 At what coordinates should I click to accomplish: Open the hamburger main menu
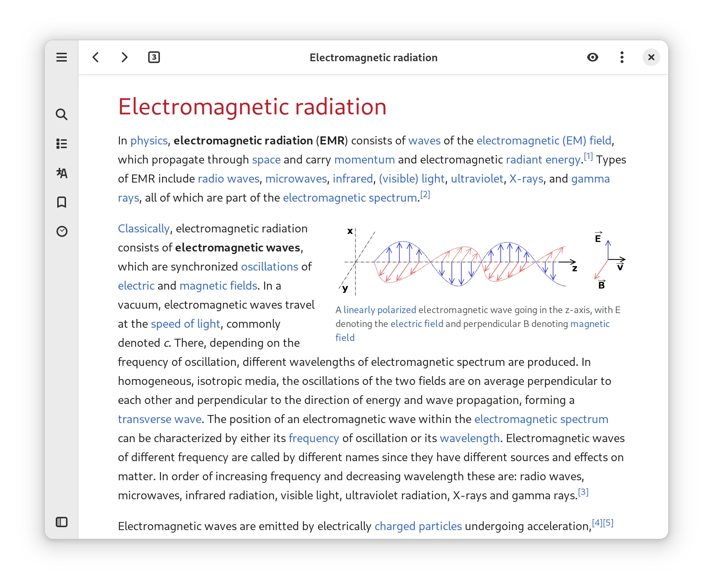coord(62,57)
